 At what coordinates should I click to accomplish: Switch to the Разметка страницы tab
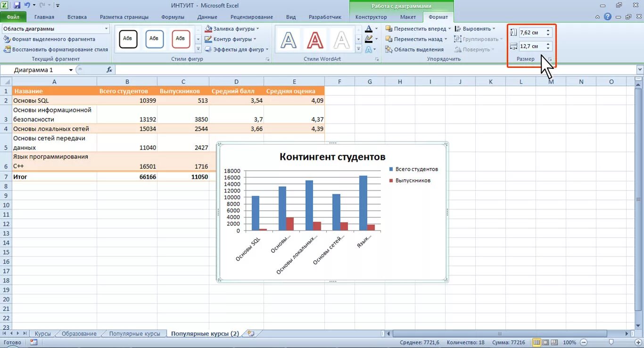pyautogui.click(x=124, y=17)
